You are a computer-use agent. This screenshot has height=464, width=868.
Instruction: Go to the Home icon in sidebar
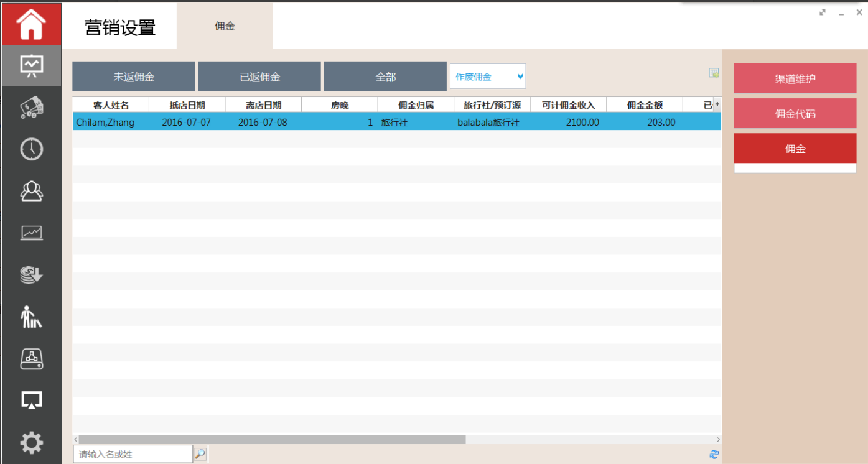click(31, 24)
